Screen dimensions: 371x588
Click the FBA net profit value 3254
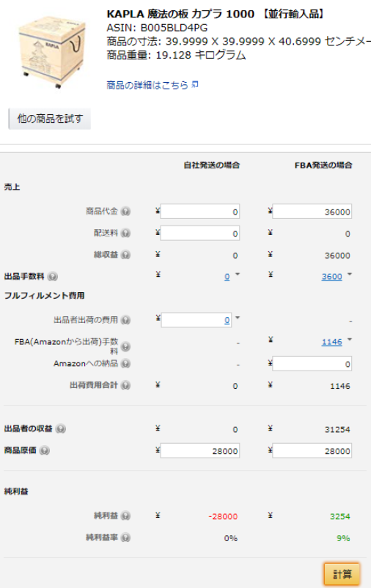click(x=339, y=516)
